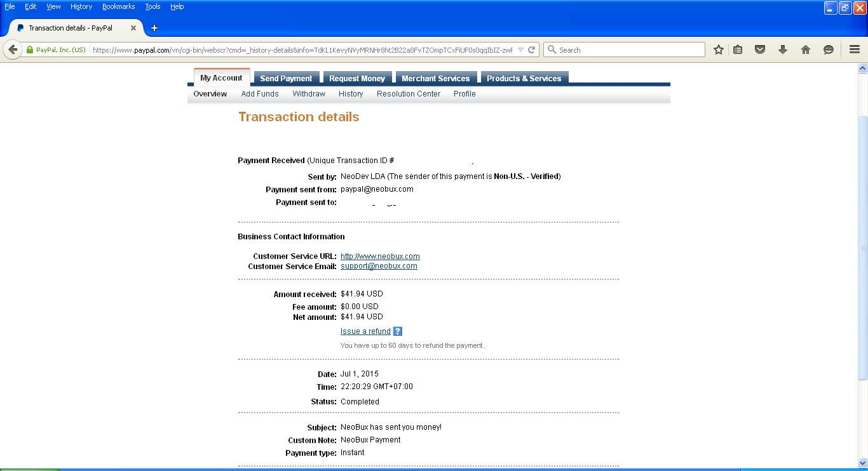Click the custom note NeoBux Payment
Screen dimensions: 868x471
pos(370,440)
